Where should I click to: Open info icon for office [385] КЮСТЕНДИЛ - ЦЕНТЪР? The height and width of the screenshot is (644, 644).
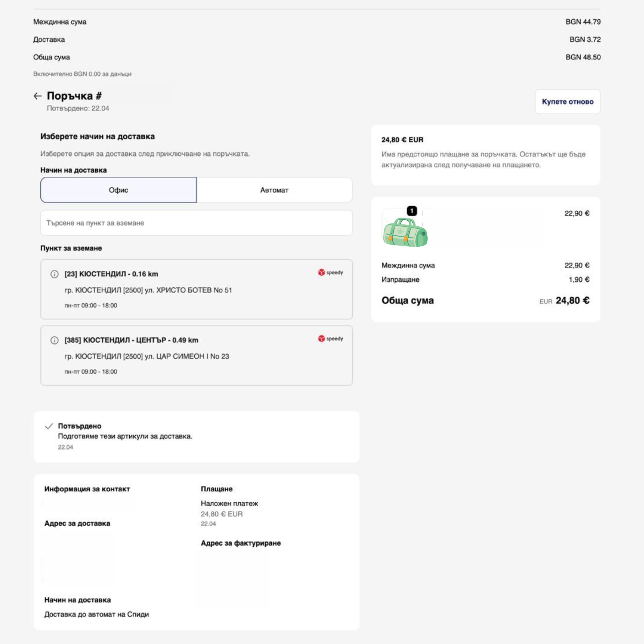[54, 340]
